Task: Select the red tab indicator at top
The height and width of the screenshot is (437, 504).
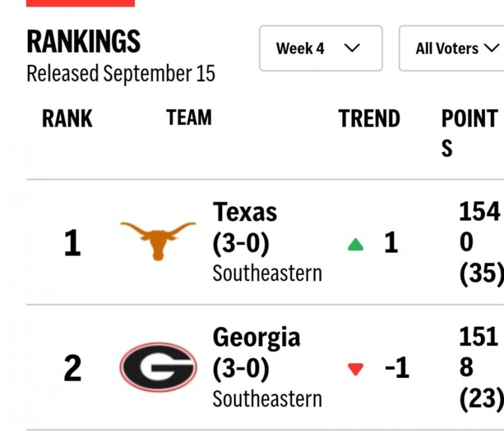Action: [x=80, y=3]
